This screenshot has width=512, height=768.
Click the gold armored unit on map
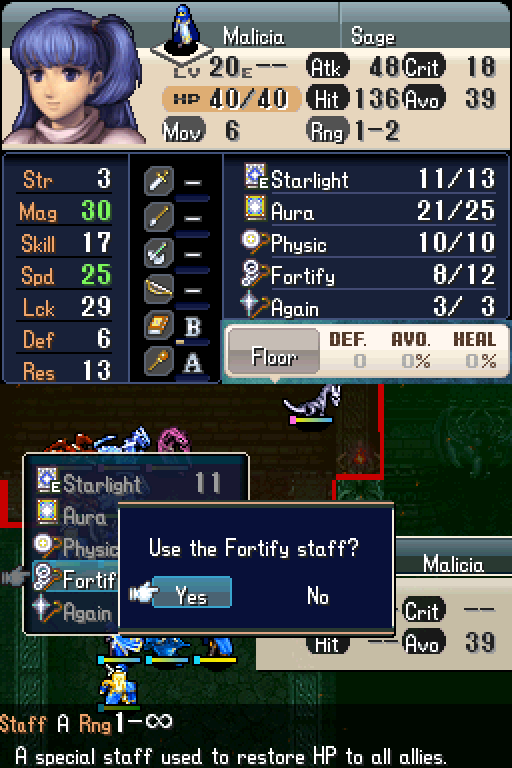coord(118,685)
